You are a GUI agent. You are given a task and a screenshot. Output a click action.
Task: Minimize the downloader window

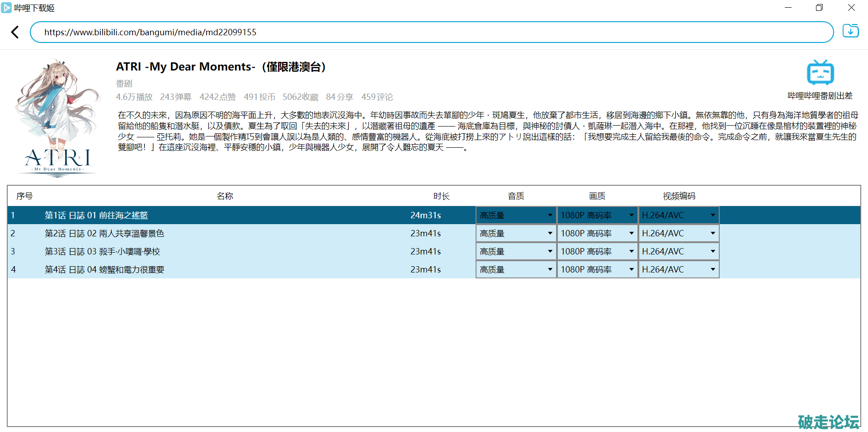[788, 8]
